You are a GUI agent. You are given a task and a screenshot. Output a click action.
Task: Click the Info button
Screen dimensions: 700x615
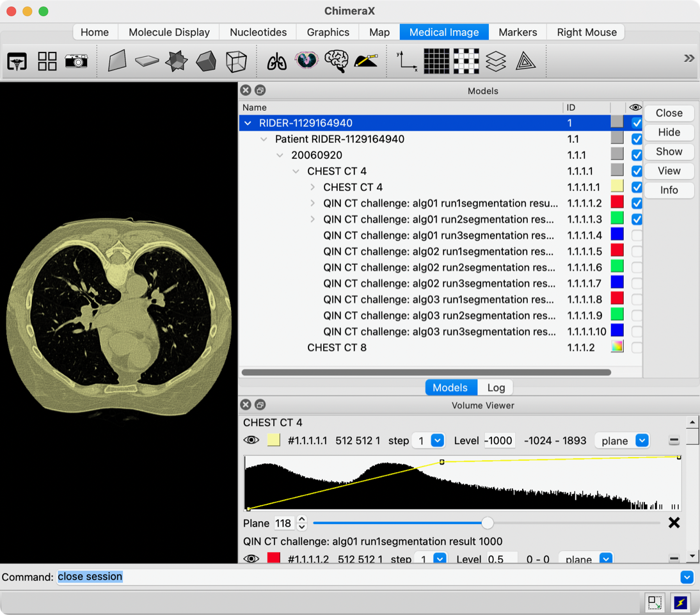pyautogui.click(x=669, y=190)
